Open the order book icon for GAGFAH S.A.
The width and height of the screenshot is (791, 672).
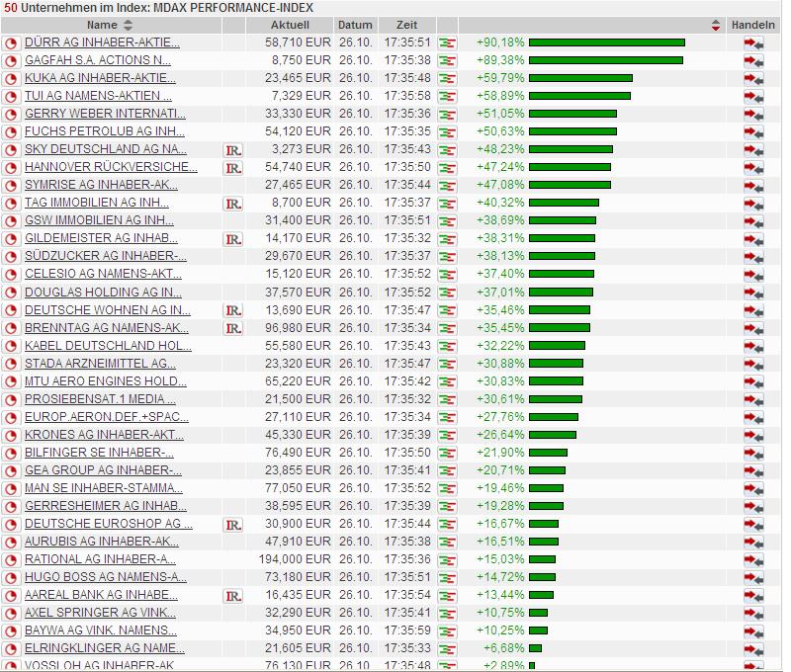tap(447, 61)
